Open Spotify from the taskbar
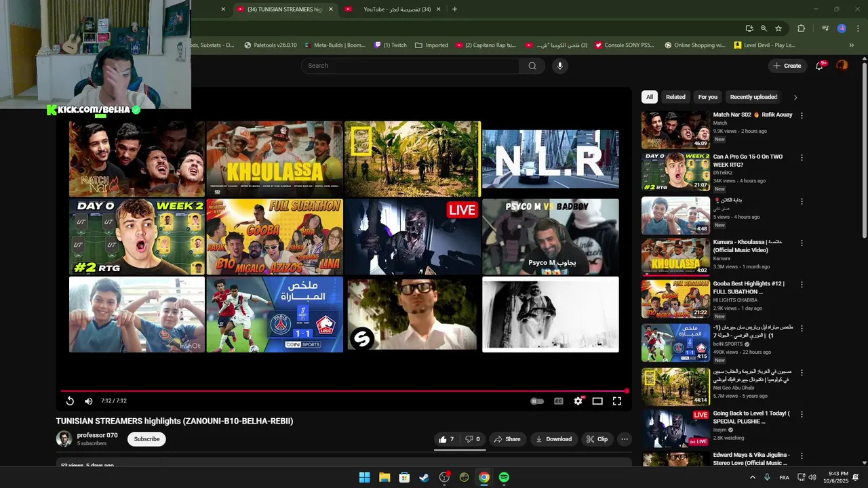868x488 pixels. pyautogui.click(x=504, y=477)
